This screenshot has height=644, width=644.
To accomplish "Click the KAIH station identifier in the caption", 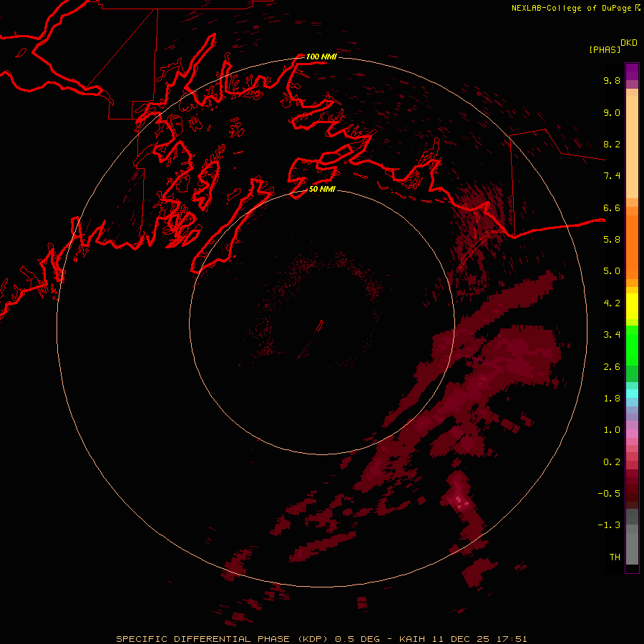I will (x=413, y=639).
